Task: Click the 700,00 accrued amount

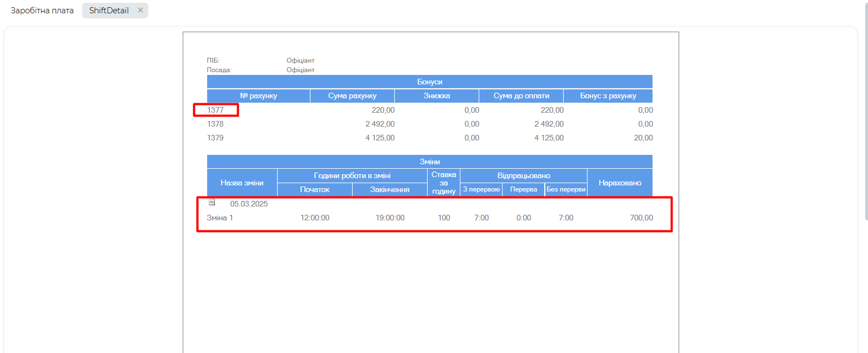Action: (x=641, y=218)
